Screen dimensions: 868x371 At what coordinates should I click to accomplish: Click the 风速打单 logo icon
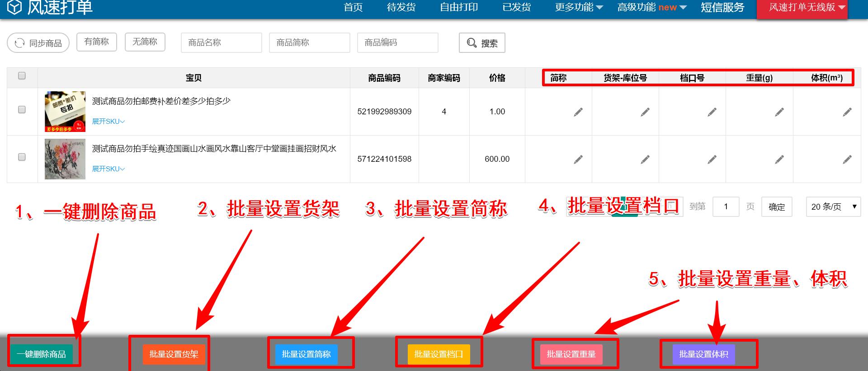[14, 7]
